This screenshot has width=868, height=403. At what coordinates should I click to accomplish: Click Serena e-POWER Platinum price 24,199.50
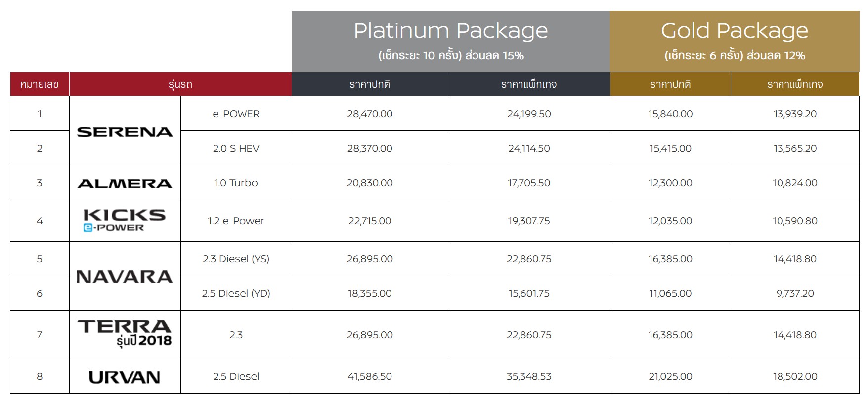[529, 114]
